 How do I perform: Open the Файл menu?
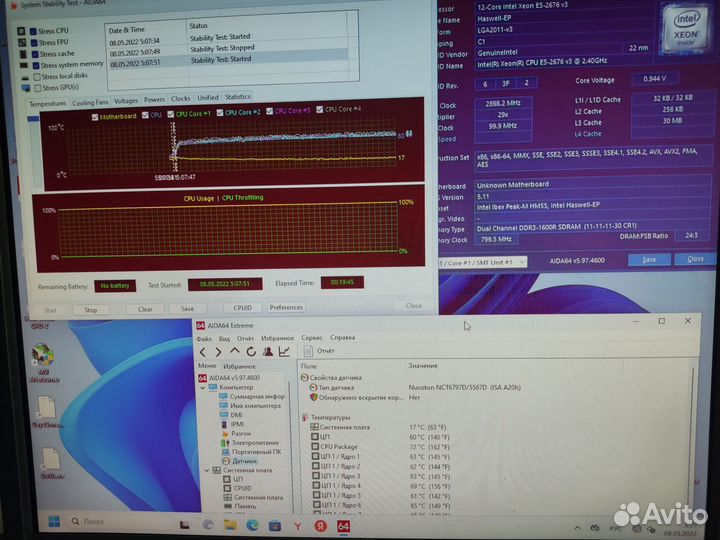click(204, 339)
